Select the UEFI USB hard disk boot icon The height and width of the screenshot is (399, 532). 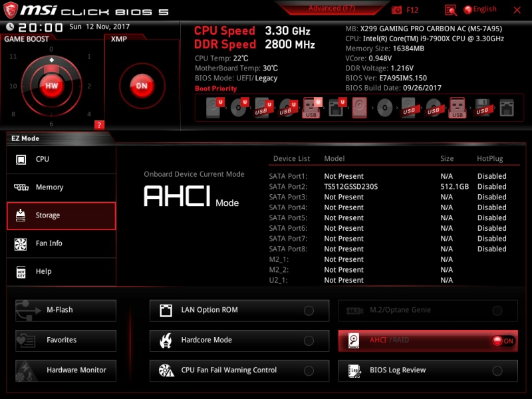tap(263, 108)
